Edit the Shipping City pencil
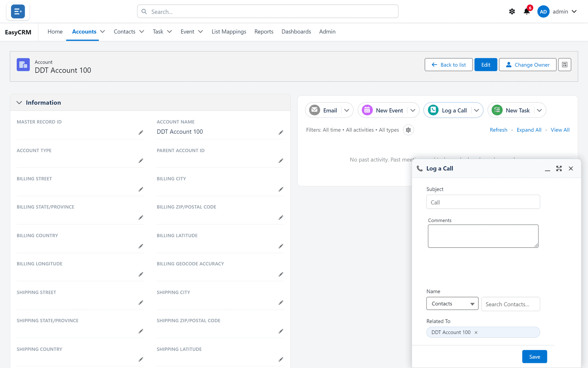This screenshot has width=588, height=368. pos(281,303)
